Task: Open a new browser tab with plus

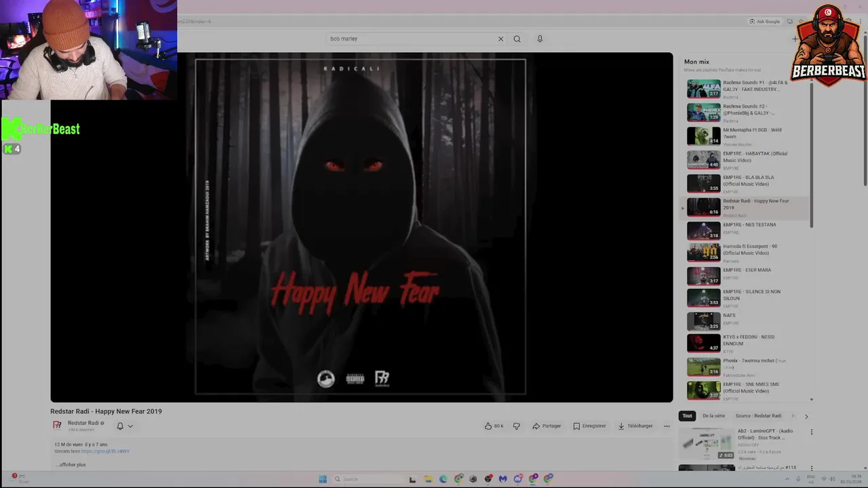Action: click(x=795, y=39)
